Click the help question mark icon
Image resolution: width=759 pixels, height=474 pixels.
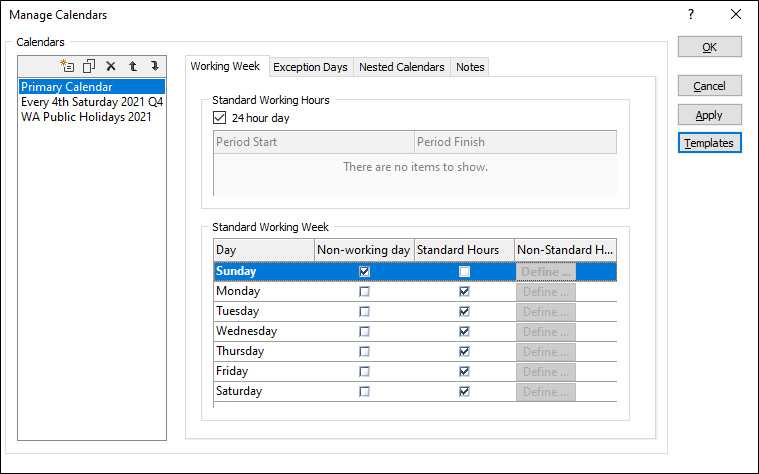[x=690, y=15]
